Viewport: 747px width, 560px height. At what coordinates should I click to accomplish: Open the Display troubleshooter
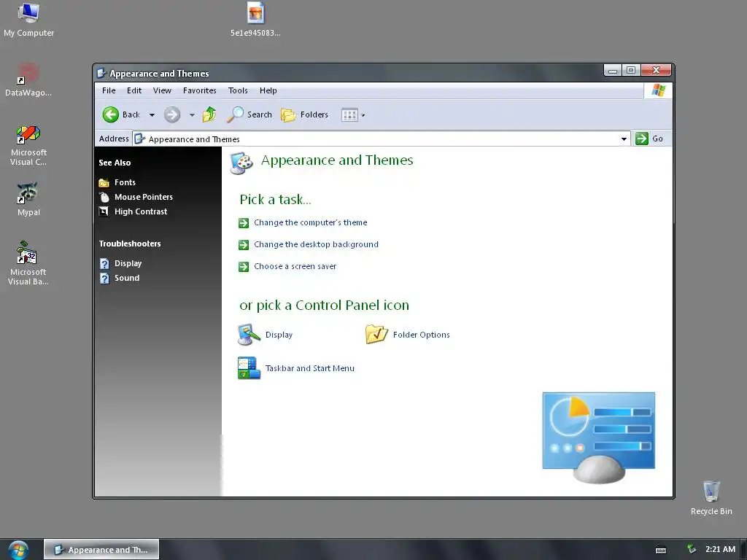coord(128,263)
